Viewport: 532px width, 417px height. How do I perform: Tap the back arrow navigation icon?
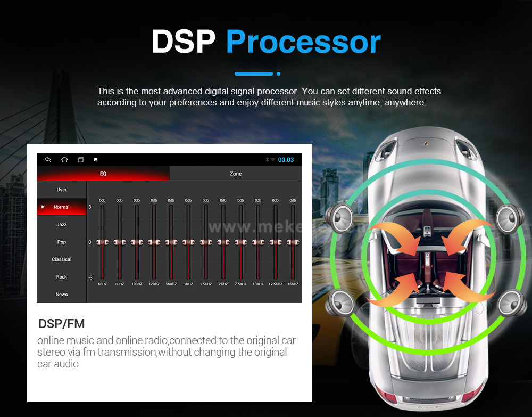point(48,160)
